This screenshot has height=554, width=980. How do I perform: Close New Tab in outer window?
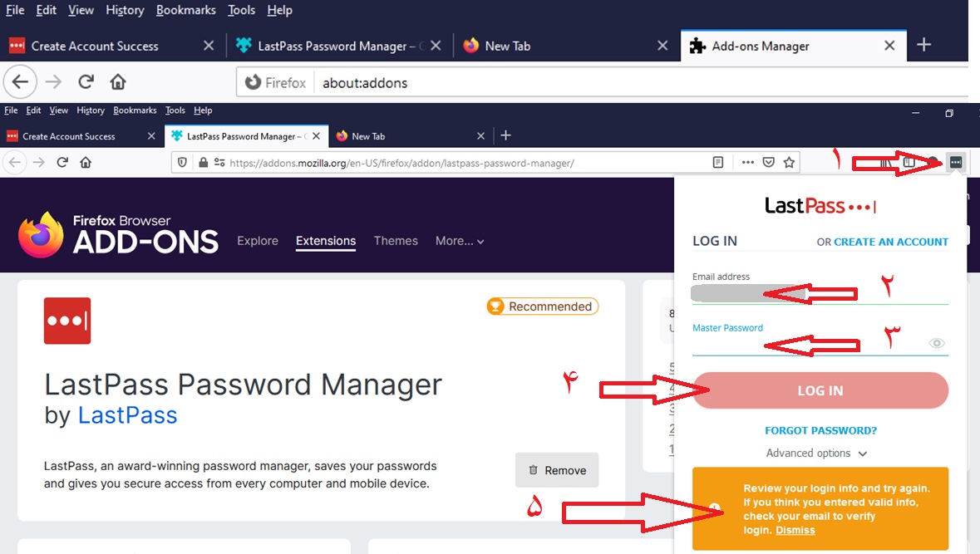coord(662,46)
